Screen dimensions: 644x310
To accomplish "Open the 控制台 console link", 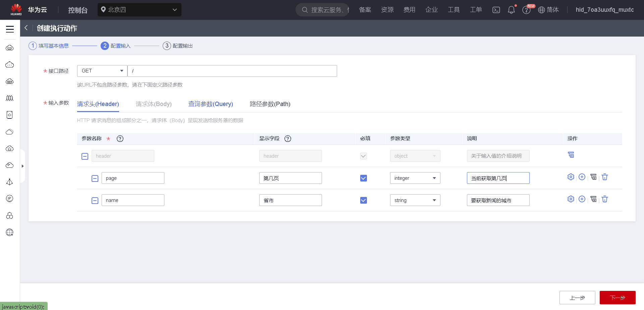I will (78, 10).
